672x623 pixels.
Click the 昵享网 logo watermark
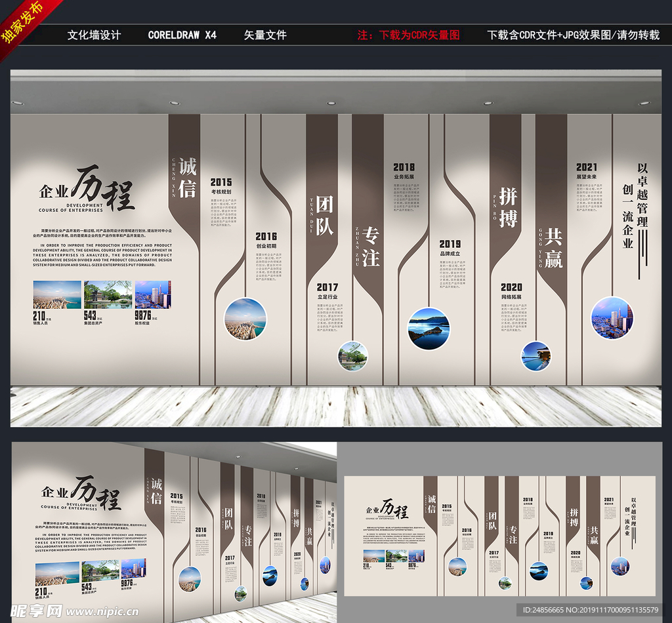[37, 610]
